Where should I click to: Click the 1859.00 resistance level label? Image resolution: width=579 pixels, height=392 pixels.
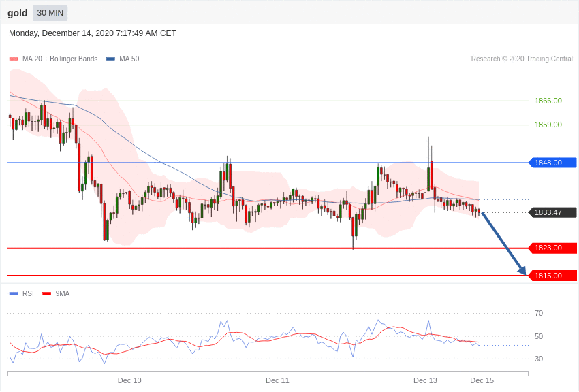pyautogui.click(x=548, y=125)
